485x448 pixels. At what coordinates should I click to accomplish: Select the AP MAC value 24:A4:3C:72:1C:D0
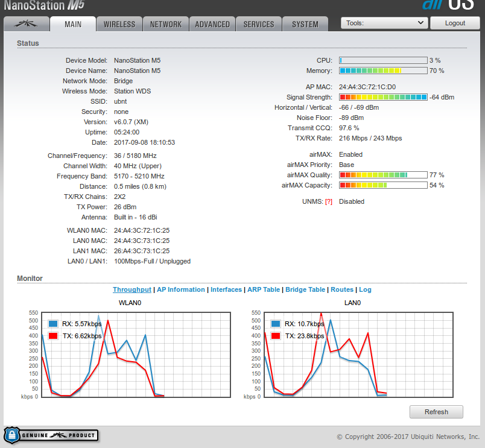pyautogui.click(x=367, y=87)
